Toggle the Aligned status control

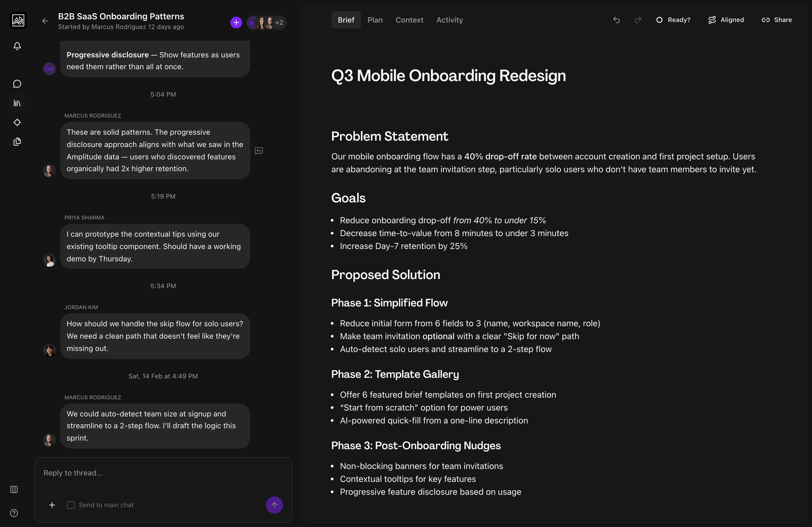pyautogui.click(x=726, y=20)
